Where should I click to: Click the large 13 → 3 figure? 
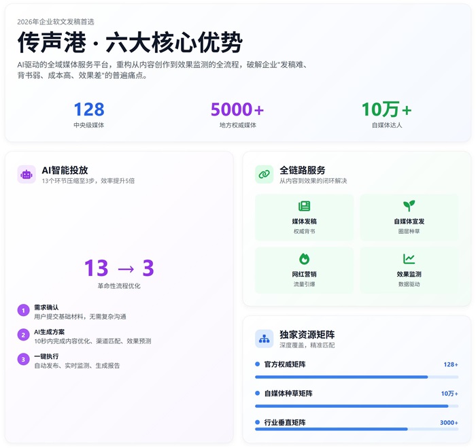119,269
